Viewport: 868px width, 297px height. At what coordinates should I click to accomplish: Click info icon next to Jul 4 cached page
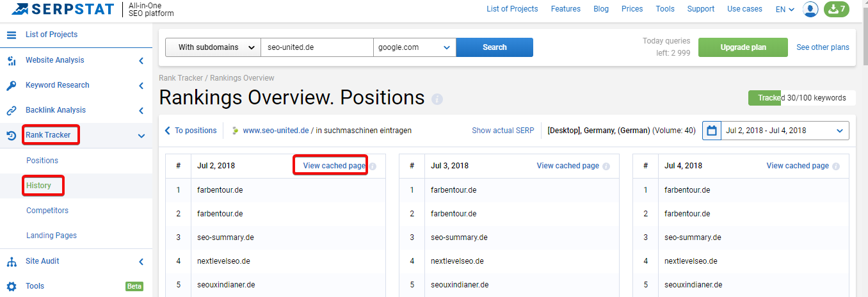[836, 166]
